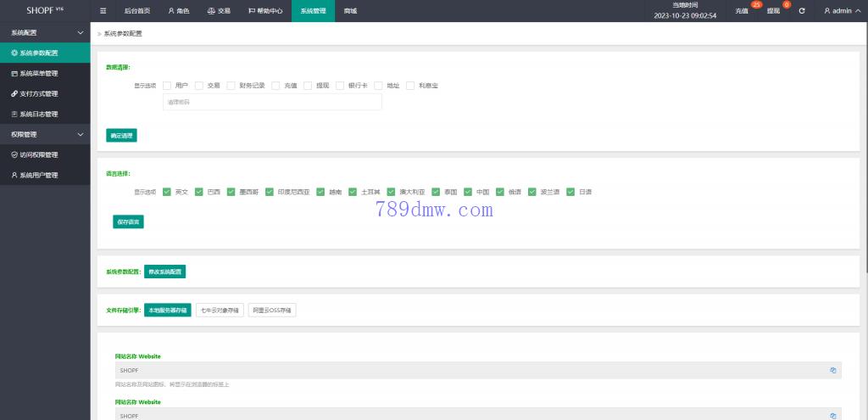Check the 用户 data cleanup checkbox

(167, 86)
